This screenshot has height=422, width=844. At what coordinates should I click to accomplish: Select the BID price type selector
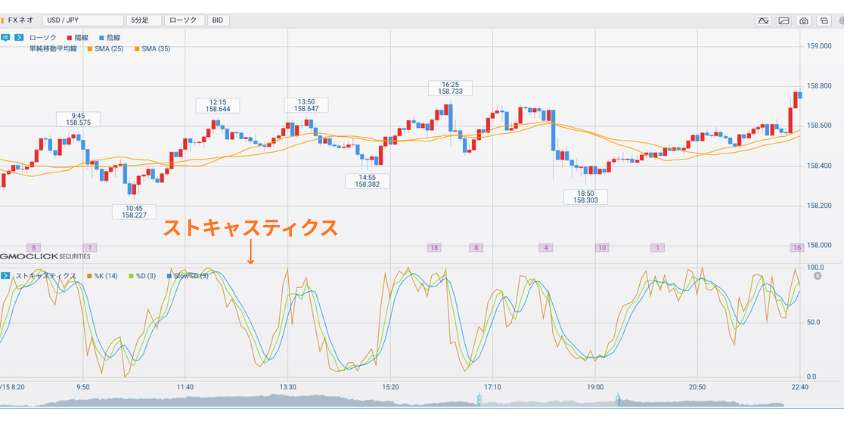[217, 20]
